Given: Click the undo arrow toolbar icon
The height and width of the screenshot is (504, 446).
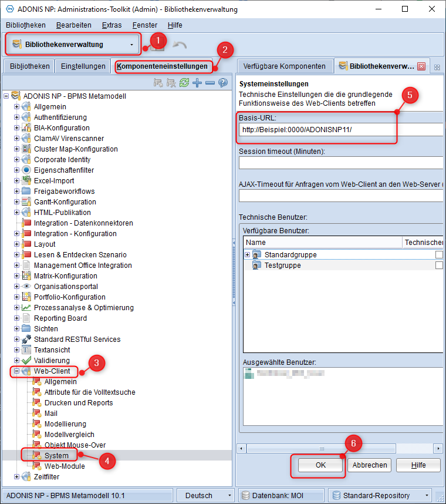Looking at the screenshot, I should (x=180, y=45).
